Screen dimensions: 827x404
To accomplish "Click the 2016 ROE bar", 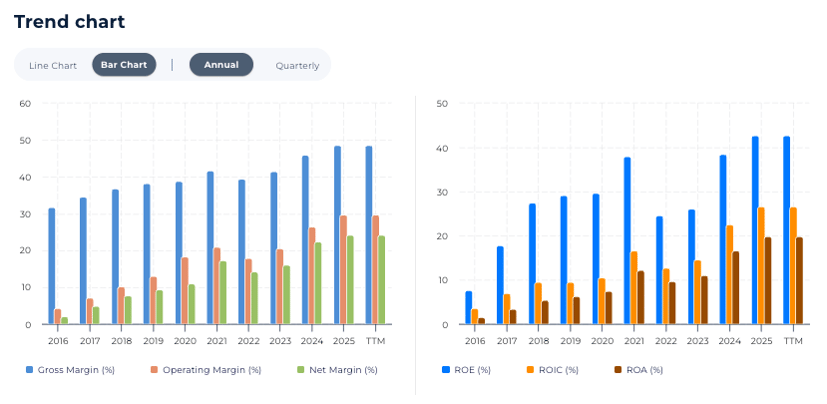I will point(469,308).
